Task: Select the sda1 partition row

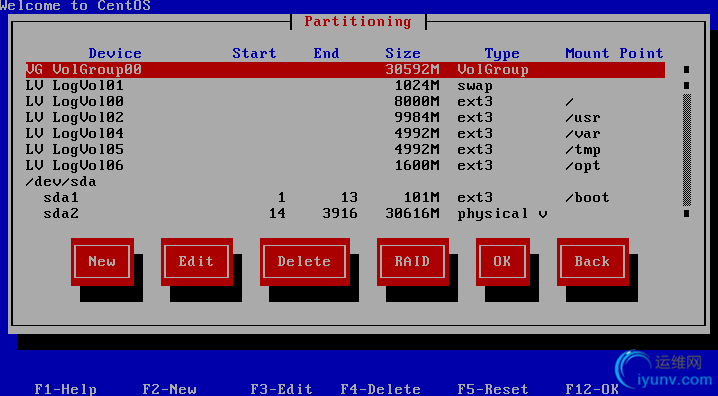Action: coord(345,198)
